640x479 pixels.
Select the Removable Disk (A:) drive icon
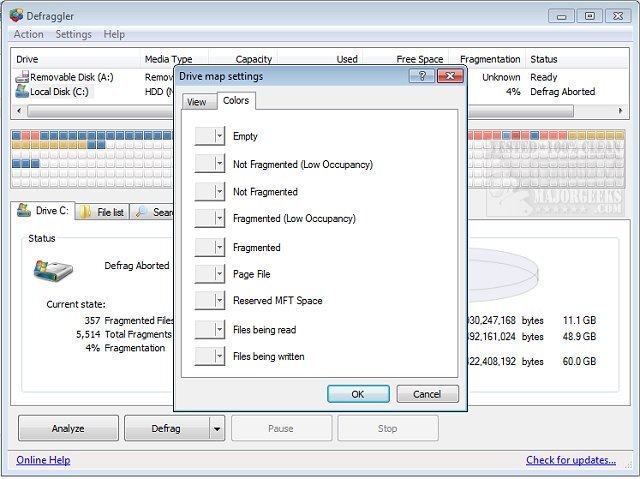click(22, 77)
